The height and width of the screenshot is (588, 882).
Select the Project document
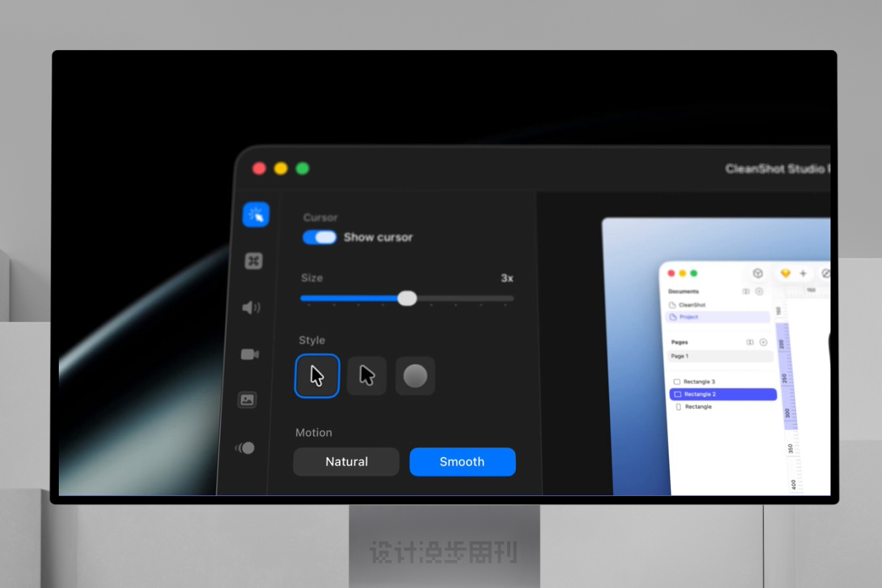718,317
